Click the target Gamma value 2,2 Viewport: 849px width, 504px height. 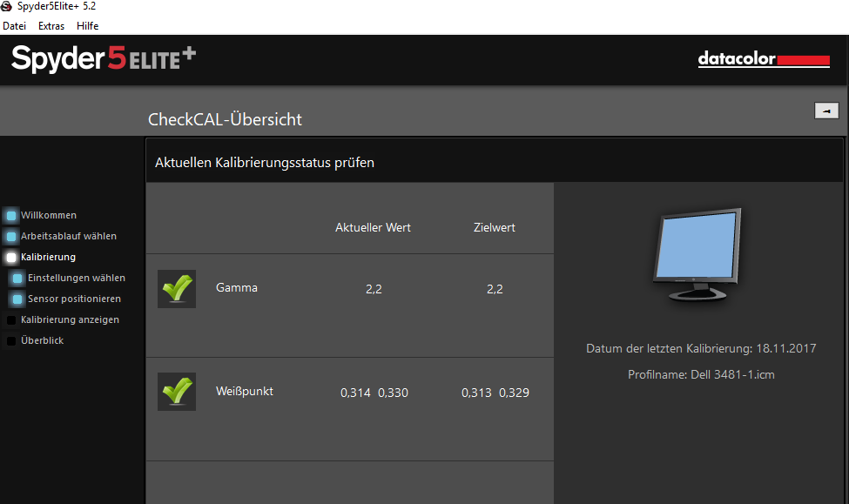(495, 289)
